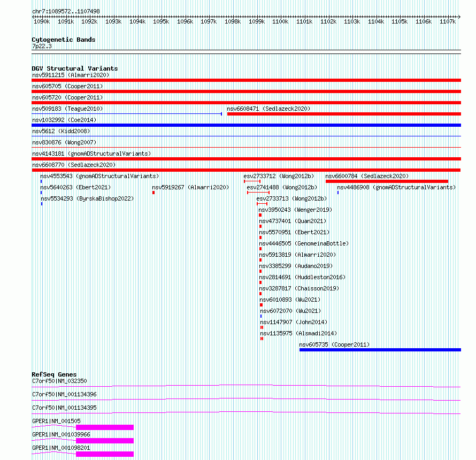Click the red nsv1147907 variant glyph
Image resolution: width=476 pixels, height=460 pixels.
click(x=262, y=327)
